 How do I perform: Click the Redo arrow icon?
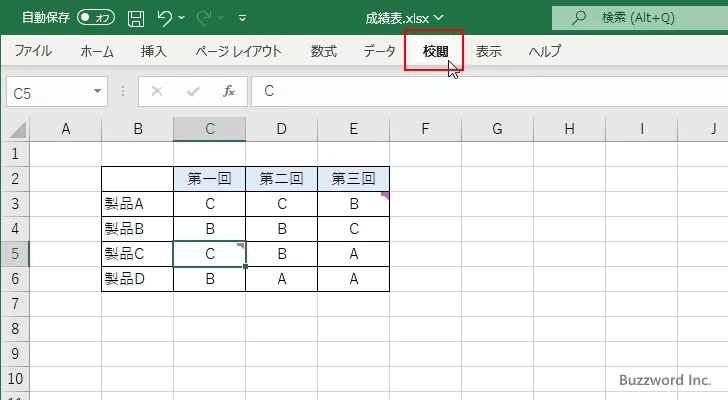pos(204,18)
